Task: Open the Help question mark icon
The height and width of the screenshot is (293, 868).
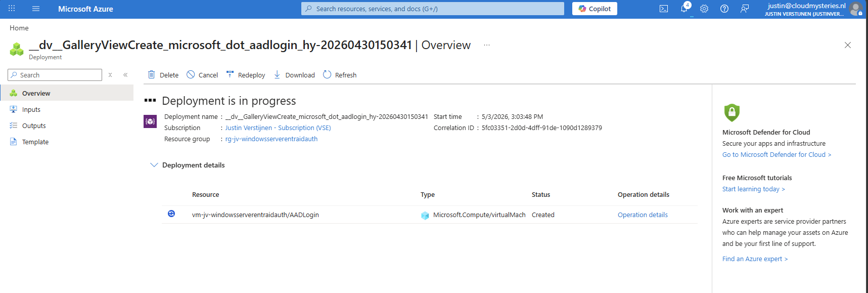Action: tap(724, 9)
